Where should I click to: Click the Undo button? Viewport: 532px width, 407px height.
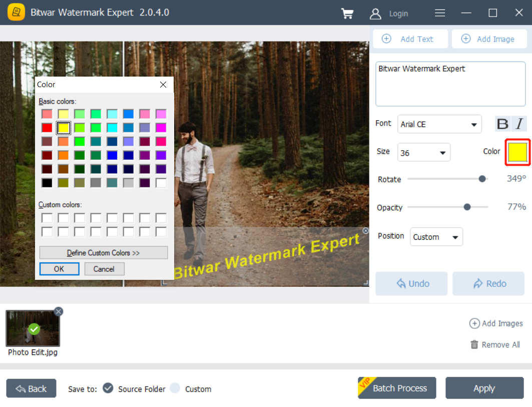pyautogui.click(x=411, y=283)
